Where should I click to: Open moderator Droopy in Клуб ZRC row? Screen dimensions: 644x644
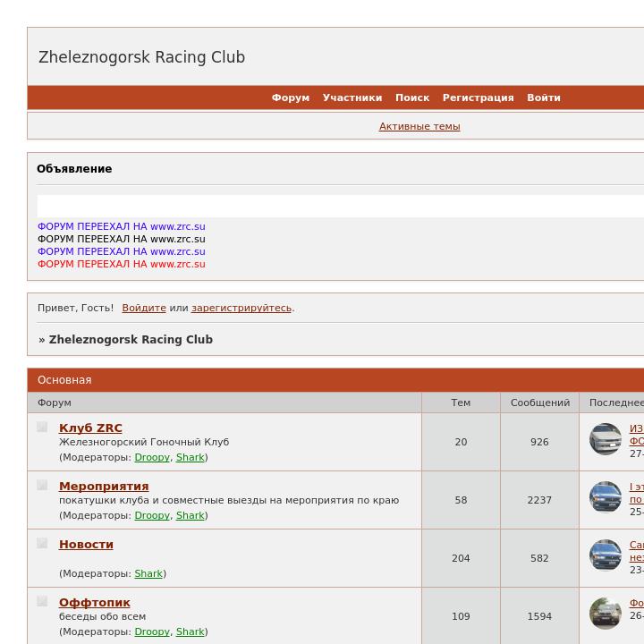tap(152, 457)
